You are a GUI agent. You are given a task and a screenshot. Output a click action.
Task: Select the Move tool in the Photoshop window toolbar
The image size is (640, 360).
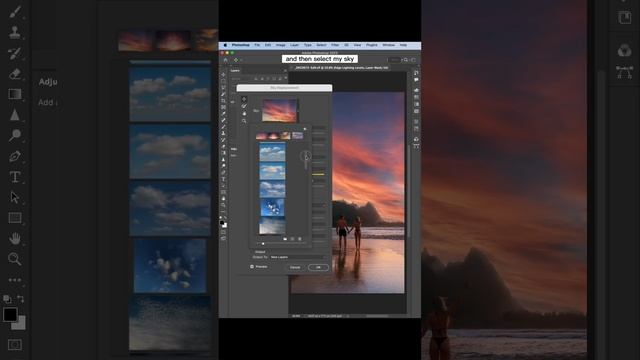pos(223,75)
